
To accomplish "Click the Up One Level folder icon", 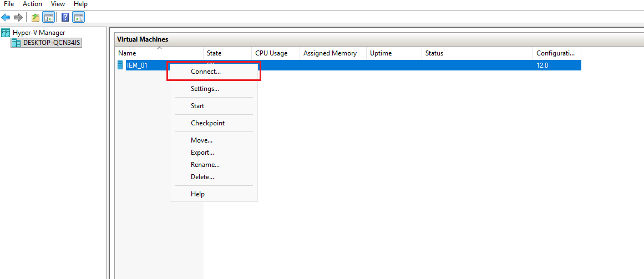I will tap(36, 17).
